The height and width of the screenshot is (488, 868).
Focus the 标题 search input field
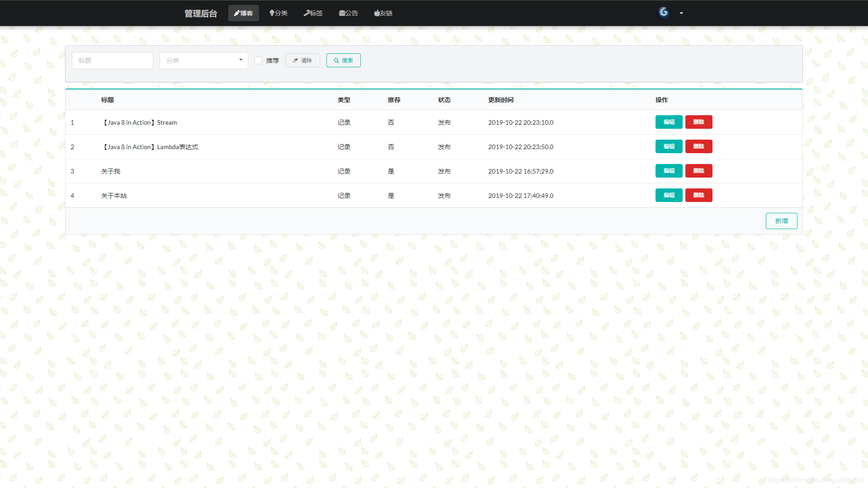(x=112, y=61)
